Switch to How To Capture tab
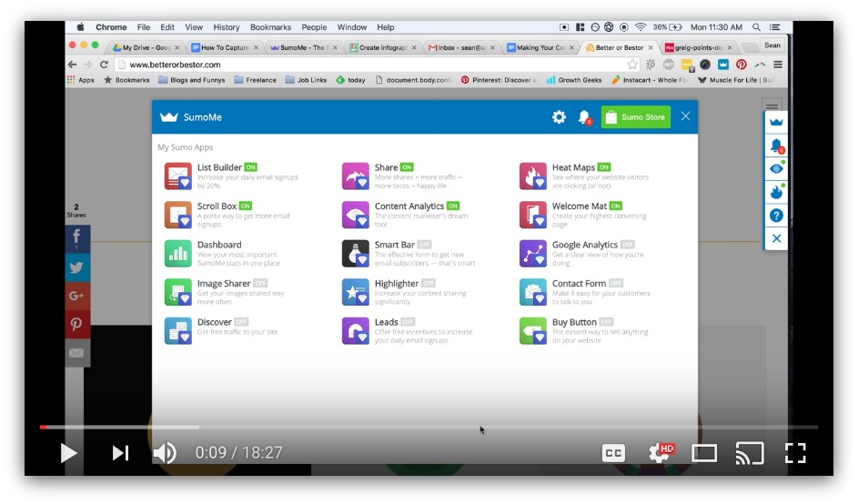Viewport: 858px width, 504px height. pyautogui.click(x=225, y=47)
